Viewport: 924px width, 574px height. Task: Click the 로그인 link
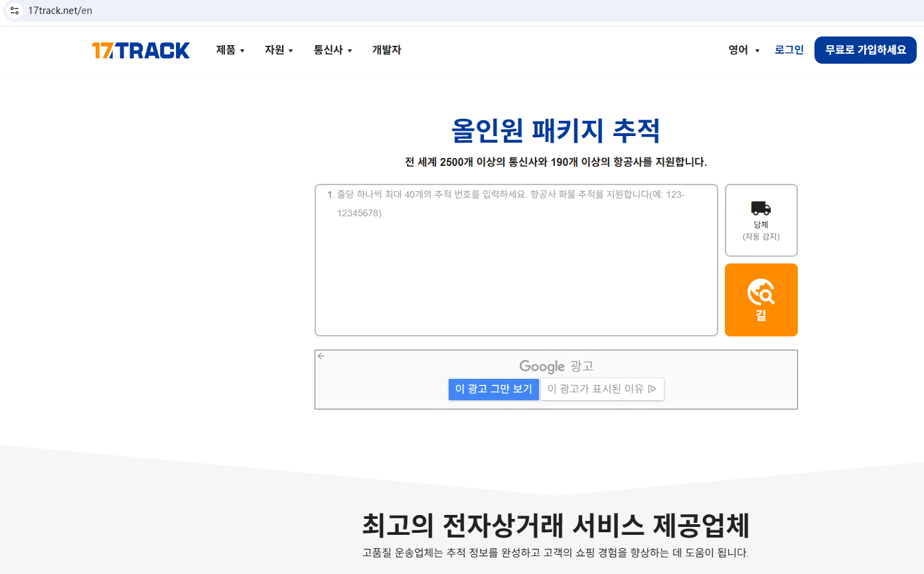789,50
